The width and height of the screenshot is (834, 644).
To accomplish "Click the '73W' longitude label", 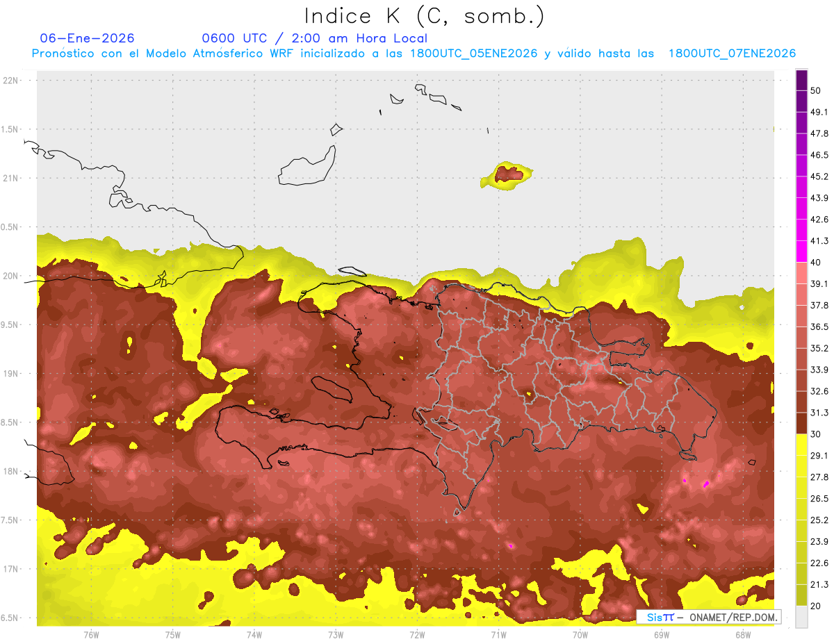I will [x=336, y=634].
